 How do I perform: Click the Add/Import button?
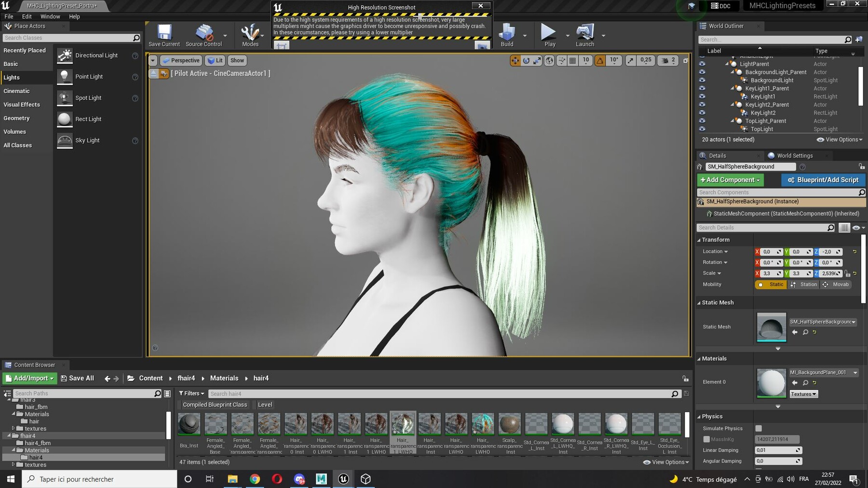pos(30,378)
